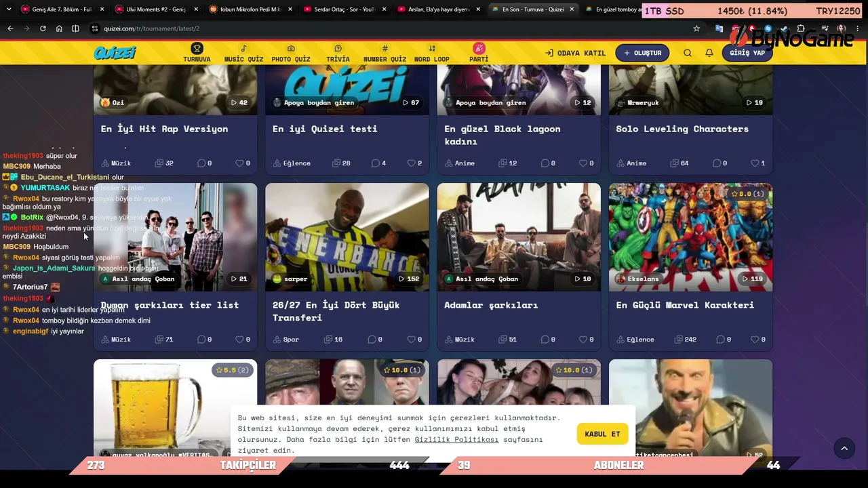Open Adamlar şarkıları title
868x488 pixels.
[491, 305]
